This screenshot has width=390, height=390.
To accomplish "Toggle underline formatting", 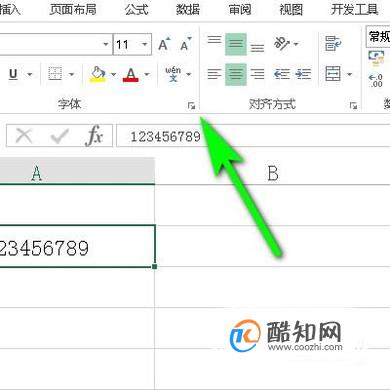I will point(13,74).
